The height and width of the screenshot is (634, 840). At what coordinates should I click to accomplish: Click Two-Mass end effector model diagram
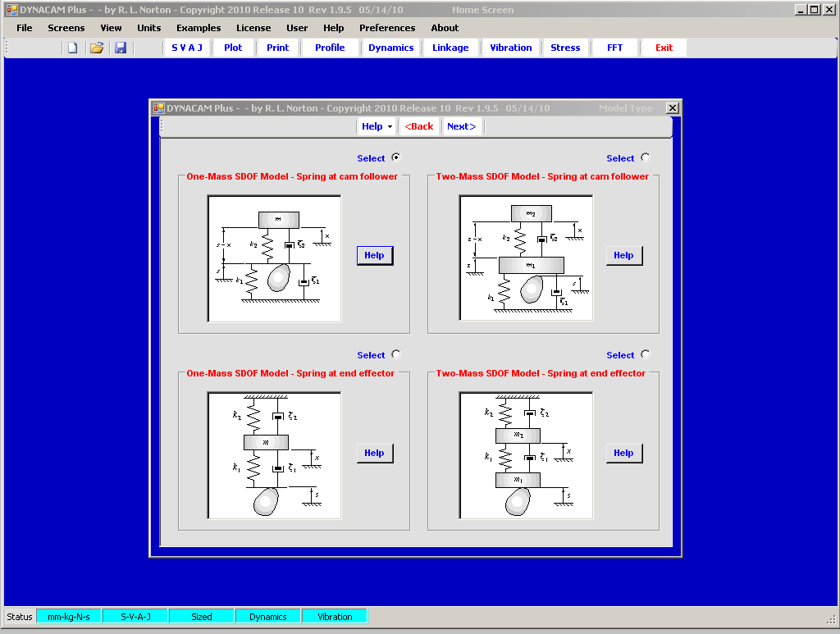point(526,456)
